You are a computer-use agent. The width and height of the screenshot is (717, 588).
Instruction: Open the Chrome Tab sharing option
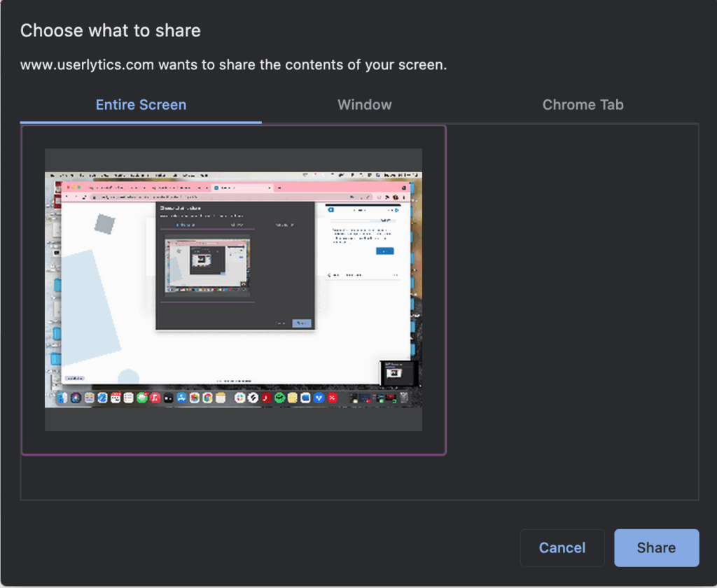(x=583, y=104)
